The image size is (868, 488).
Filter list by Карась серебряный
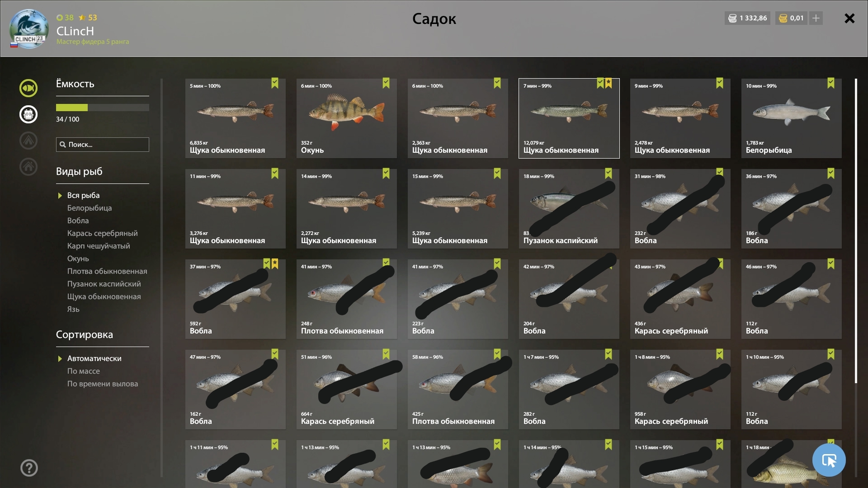coord(103,233)
